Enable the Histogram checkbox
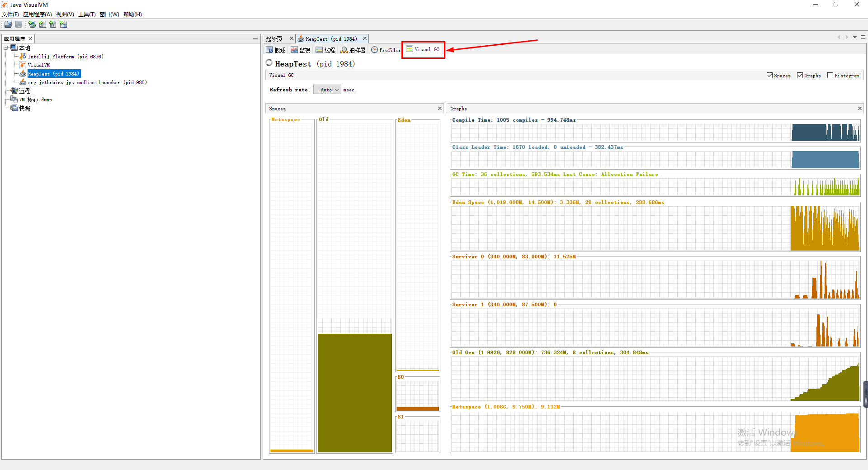 [830, 76]
